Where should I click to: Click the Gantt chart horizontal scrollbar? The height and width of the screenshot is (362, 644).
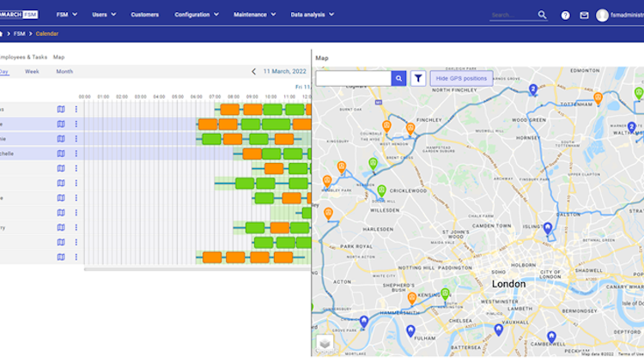pos(197,269)
